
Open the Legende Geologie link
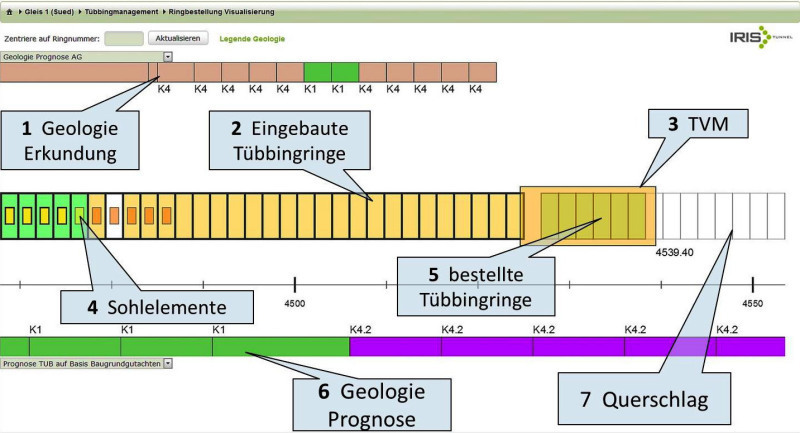(x=252, y=39)
